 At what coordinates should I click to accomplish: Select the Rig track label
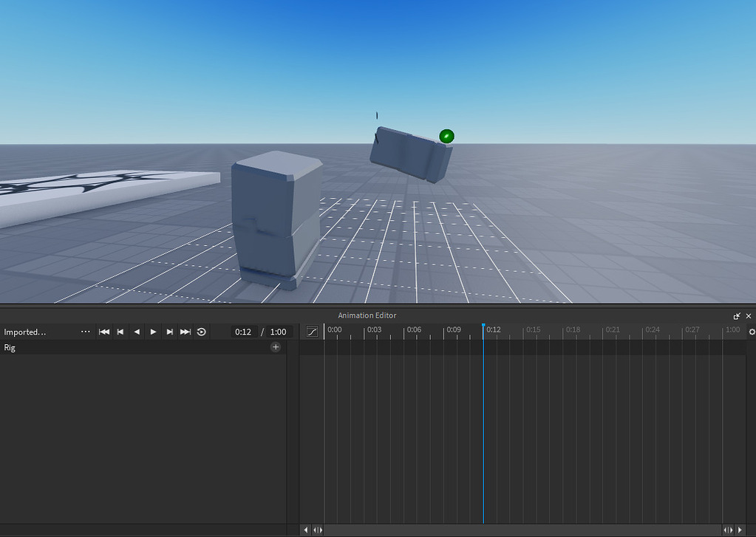click(11, 347)
